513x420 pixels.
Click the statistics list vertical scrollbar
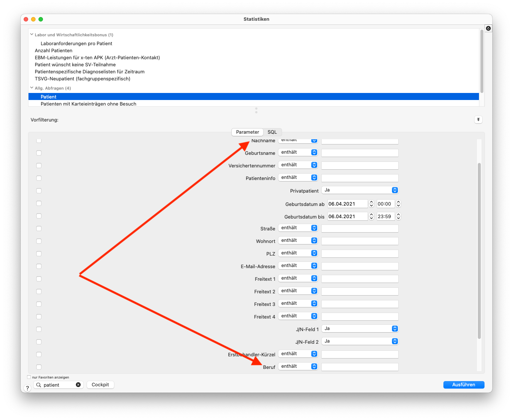point(482,61)
